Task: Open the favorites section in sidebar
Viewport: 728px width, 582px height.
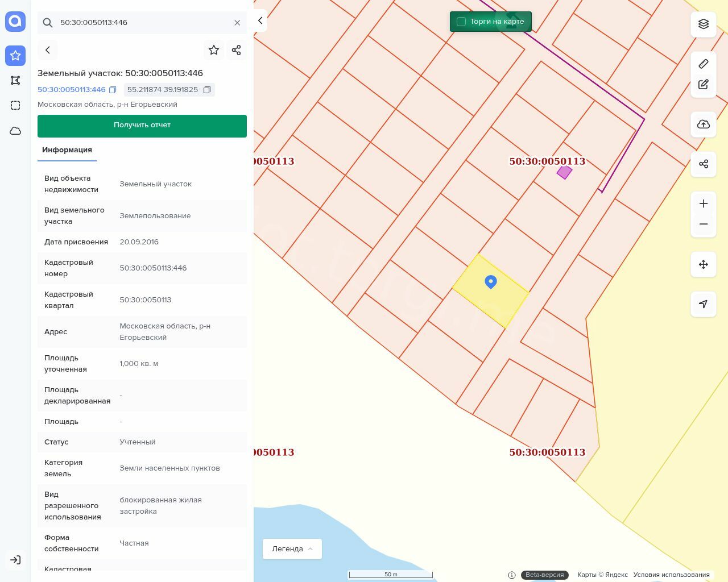Action: [15, 55]
